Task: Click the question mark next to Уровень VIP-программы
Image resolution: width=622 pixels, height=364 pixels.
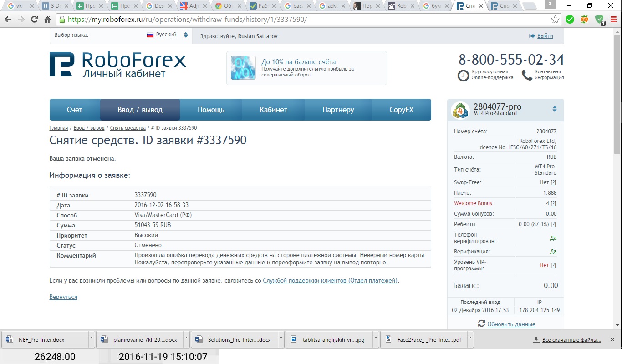Action: point(553,265)
